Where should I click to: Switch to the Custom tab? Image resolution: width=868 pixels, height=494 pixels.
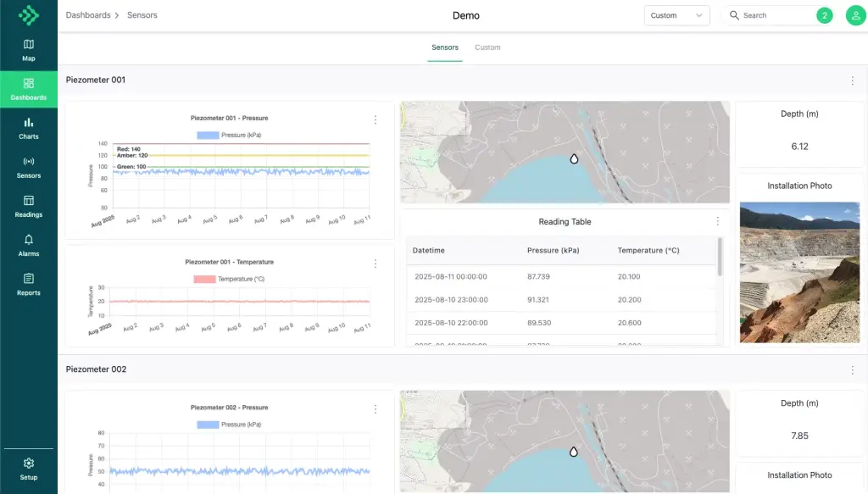coord(487,47)
